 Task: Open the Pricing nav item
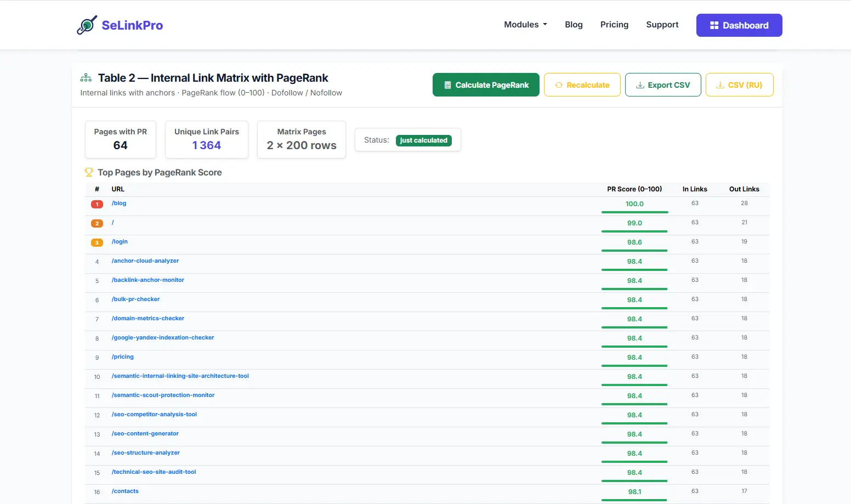[614, 25]
